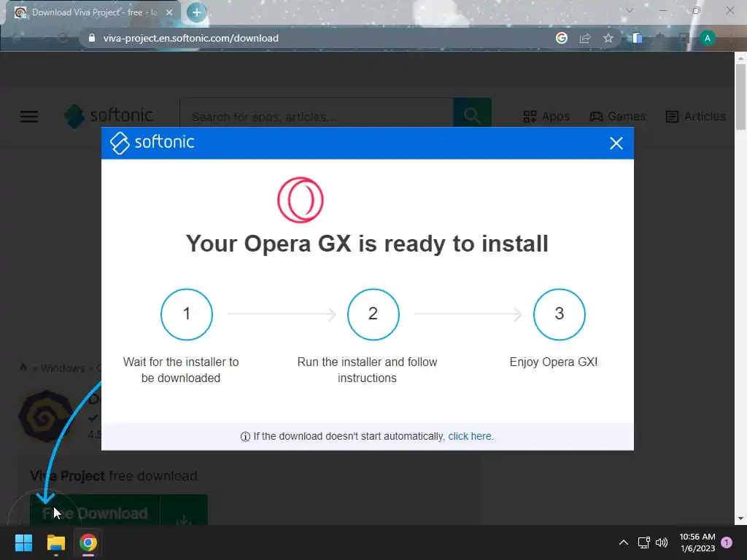Click the network tray icon

click(643, 542)
